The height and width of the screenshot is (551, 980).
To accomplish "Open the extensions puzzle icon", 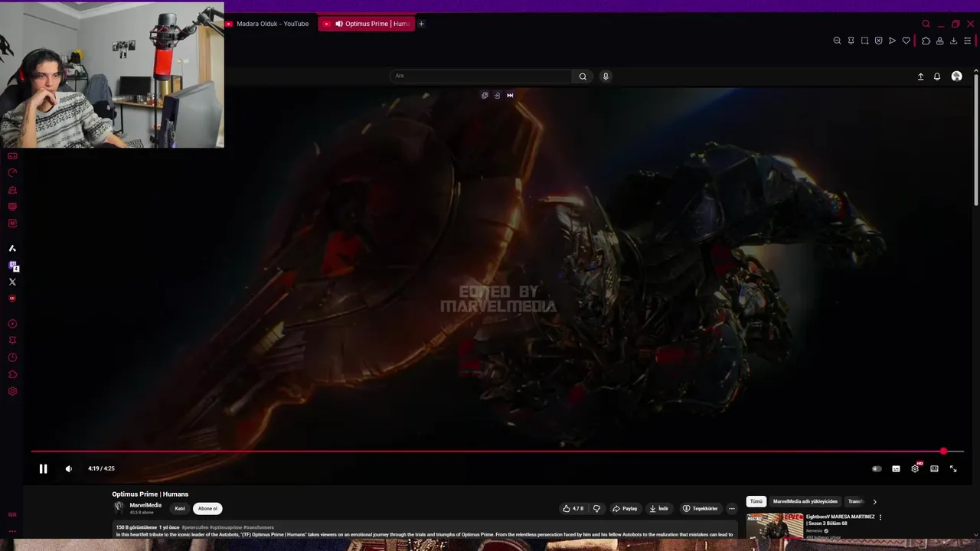I will coord(926,41).
